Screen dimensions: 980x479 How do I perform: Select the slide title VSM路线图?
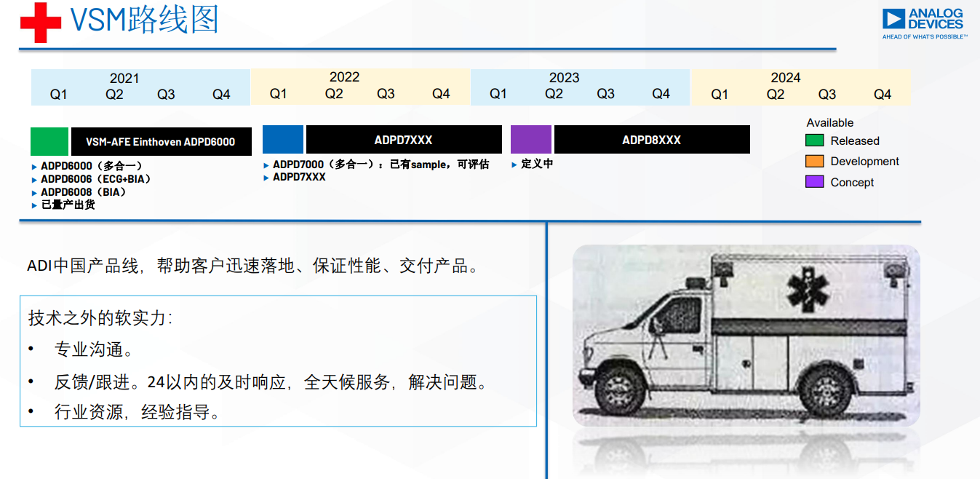tap(144, 20)
